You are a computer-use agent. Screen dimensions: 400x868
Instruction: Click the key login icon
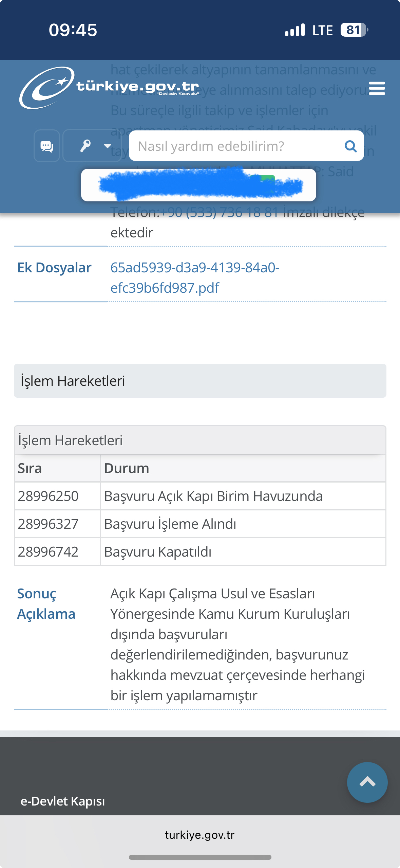click(85, 146)
